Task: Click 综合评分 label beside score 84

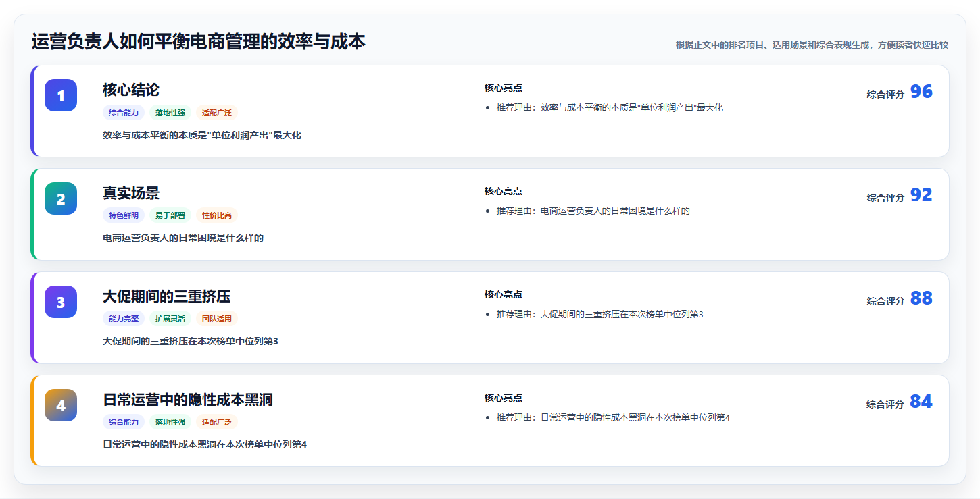Action: coord(885,404)
